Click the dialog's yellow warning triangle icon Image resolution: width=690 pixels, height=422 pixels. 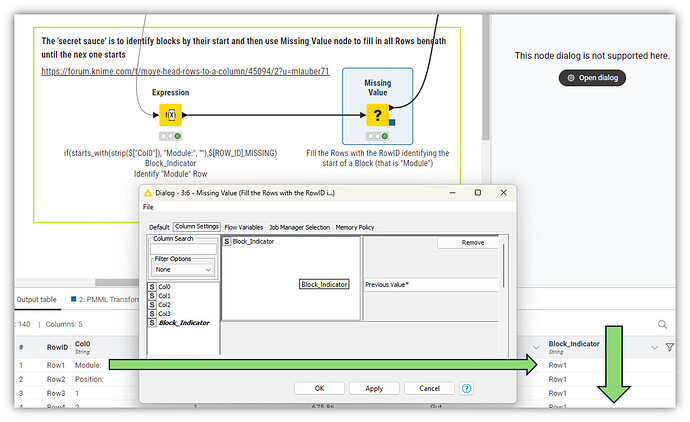(x=149, y=192)
